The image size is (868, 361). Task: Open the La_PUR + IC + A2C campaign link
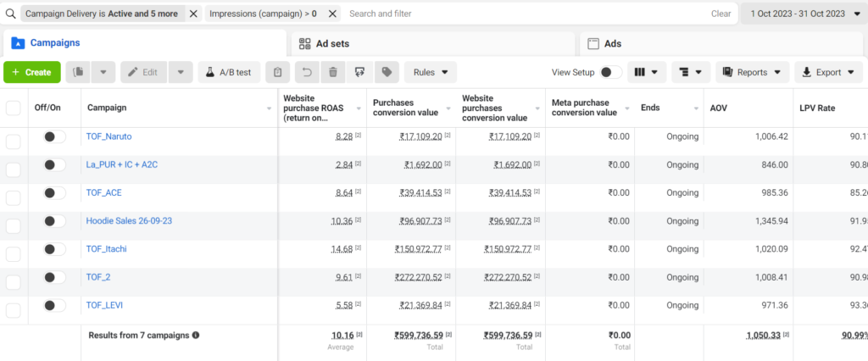click(122, 164)
